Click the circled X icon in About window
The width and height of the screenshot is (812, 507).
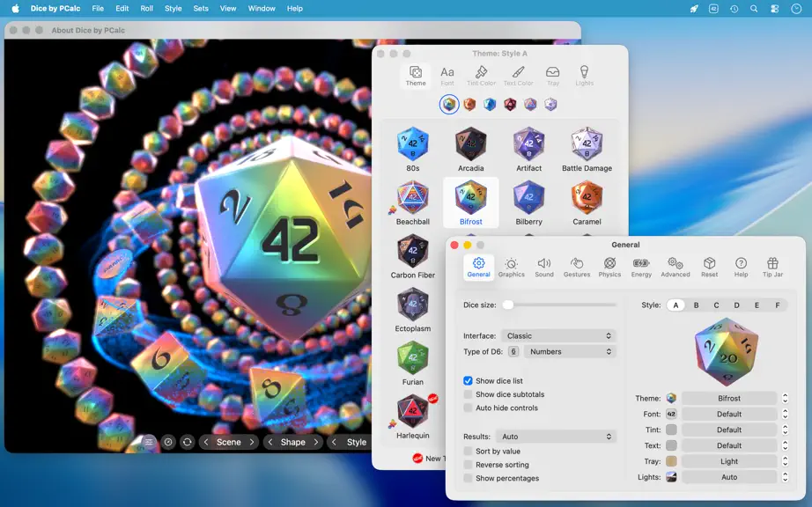coord(168,443)
